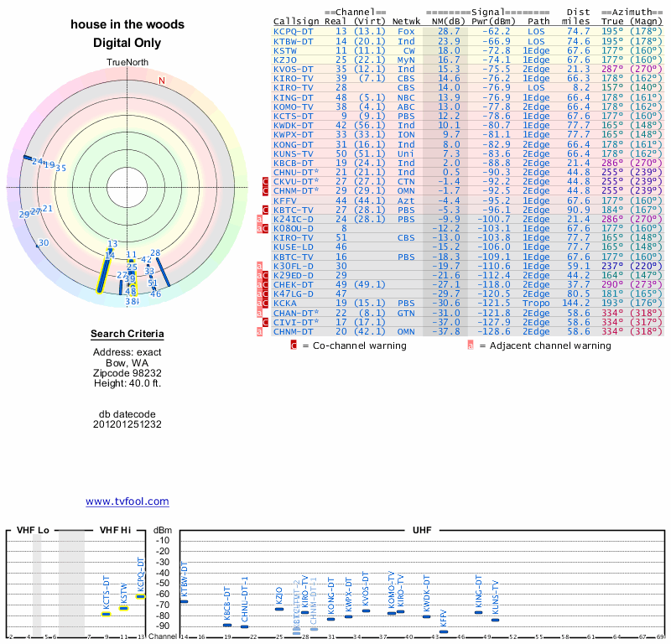Click the channel 28 bar on radar plot

162,271
